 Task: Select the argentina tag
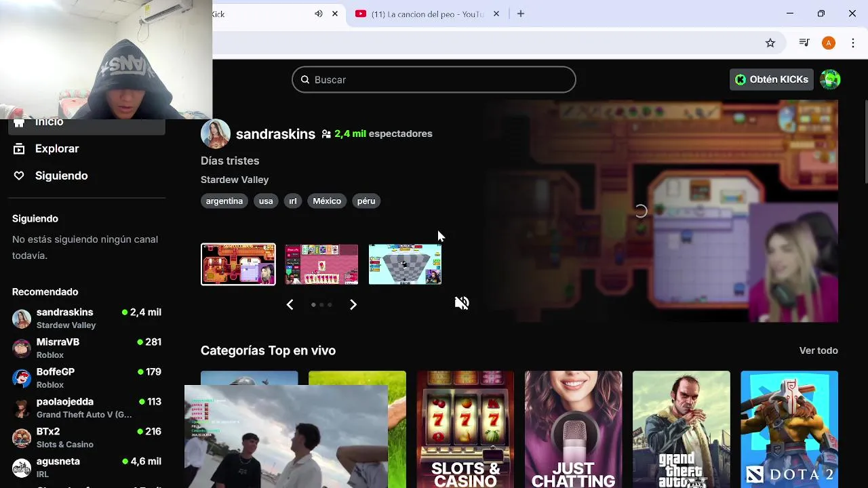tap(224, 201)
